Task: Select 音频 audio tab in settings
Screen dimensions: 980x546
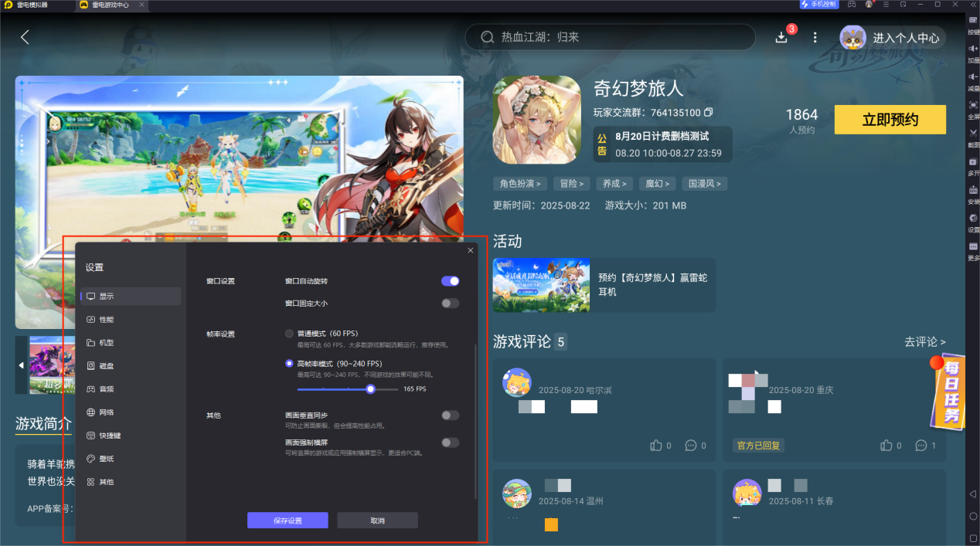Action: (131, 389)
